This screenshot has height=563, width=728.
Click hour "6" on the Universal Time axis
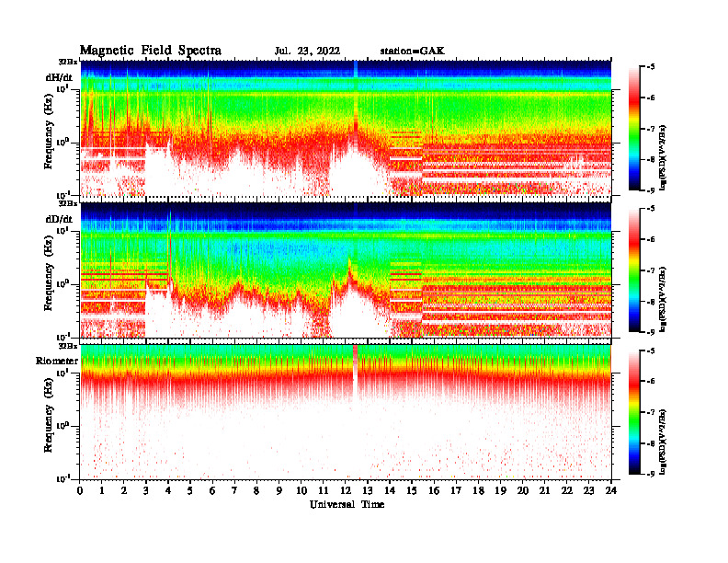point(212,491)
